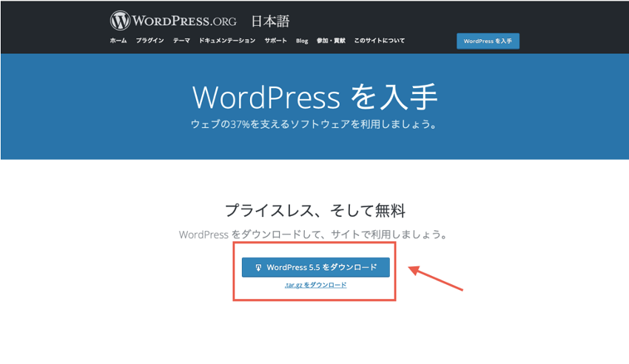Follow the .tar.gz をダウンロード link
629x364 pixels.
click(315, 285)
